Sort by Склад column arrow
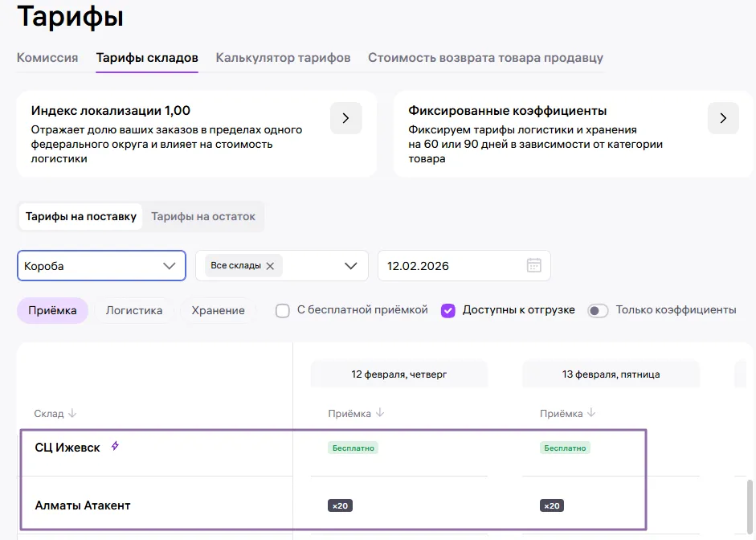Image resolution: width=756 pixels, height=540 pixels. (x=72, y=413)
